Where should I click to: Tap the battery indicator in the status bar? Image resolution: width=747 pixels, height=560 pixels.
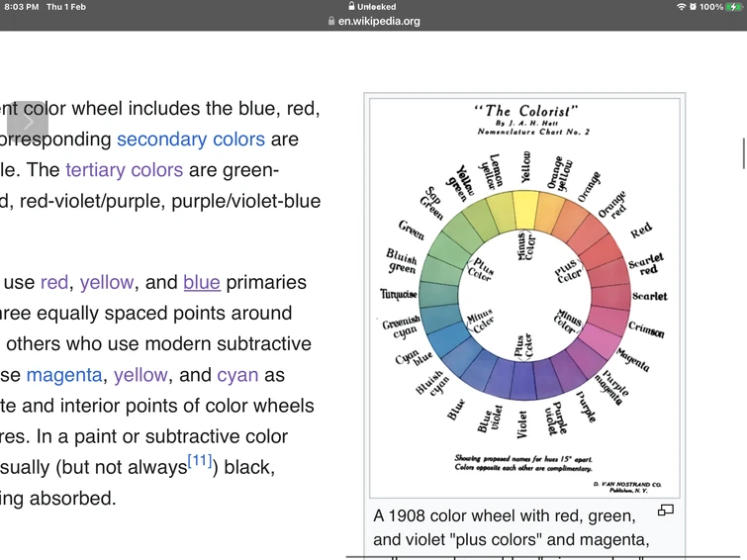pos(732,7)
